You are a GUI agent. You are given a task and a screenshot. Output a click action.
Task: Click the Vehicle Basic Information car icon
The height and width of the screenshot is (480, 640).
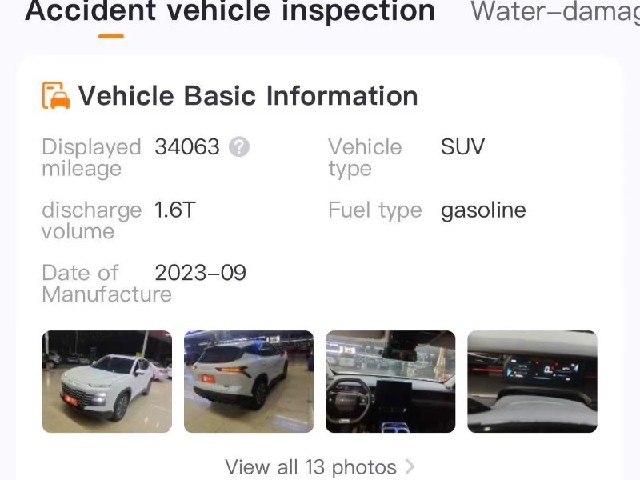pyautogui.click(x=56, y=96)
